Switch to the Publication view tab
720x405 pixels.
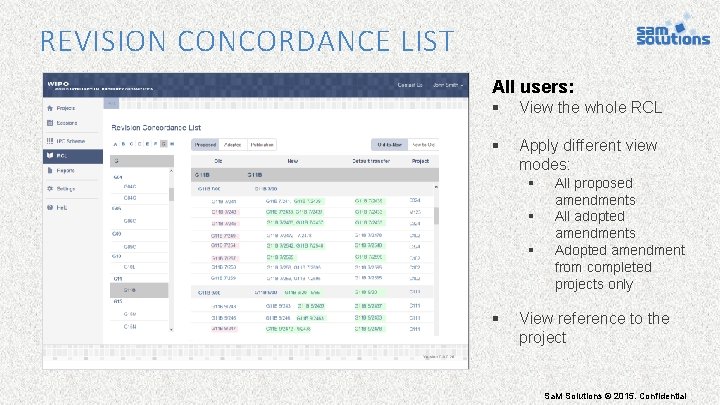[262, 145]
